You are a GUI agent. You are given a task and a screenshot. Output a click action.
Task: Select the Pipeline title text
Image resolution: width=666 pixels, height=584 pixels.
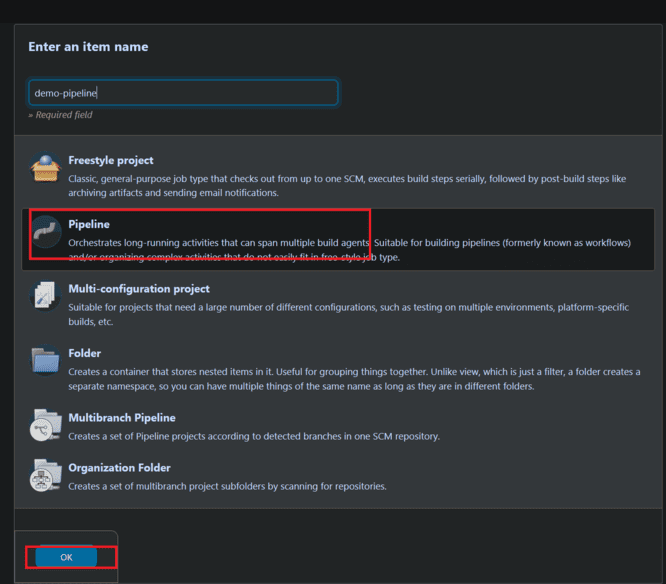click(x=89, y=224)
